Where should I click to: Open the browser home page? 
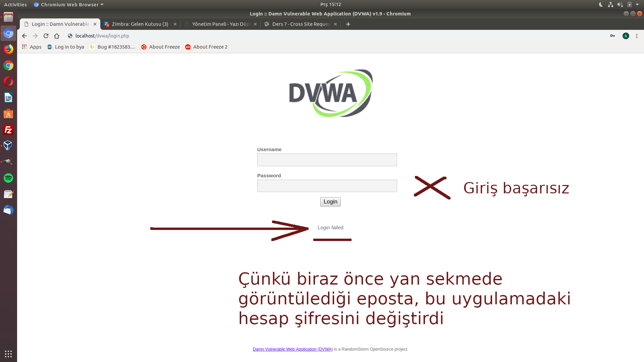57,36
